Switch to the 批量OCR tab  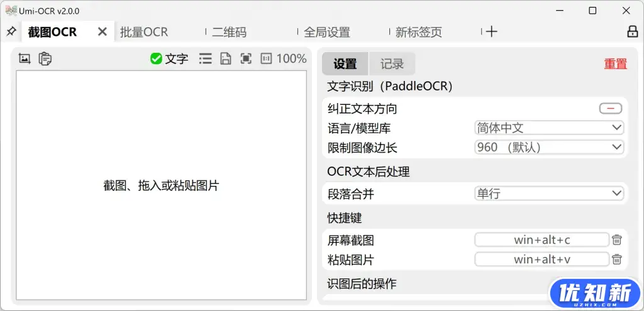coord(144,32)
